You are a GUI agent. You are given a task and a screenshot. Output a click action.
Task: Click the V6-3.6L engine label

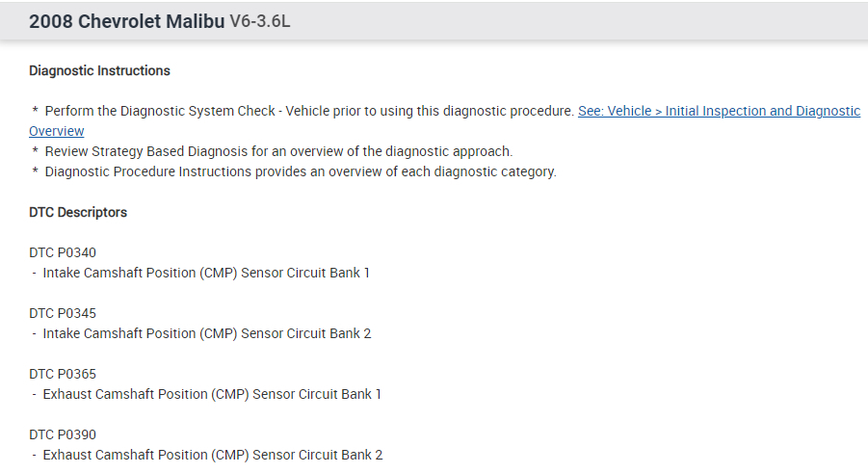(x=260, y=21)
